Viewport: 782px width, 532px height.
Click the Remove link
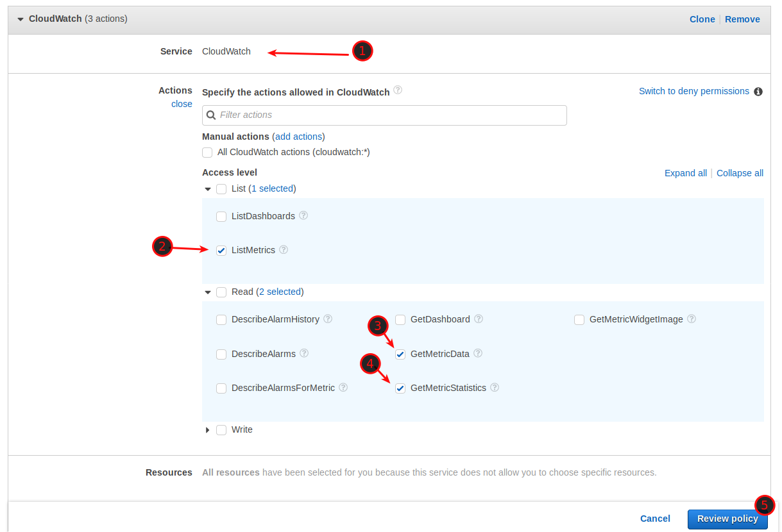[742, 19]
